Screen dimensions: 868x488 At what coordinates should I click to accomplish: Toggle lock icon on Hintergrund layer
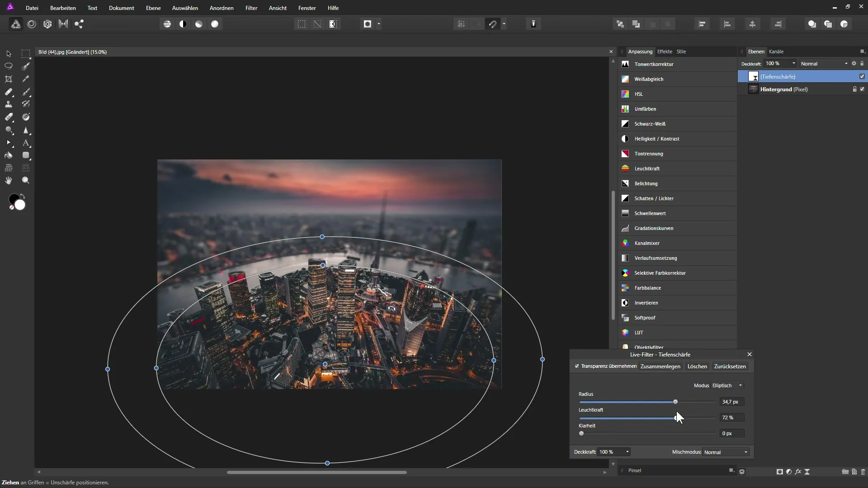pyautogui.click(x=854, y=89)
